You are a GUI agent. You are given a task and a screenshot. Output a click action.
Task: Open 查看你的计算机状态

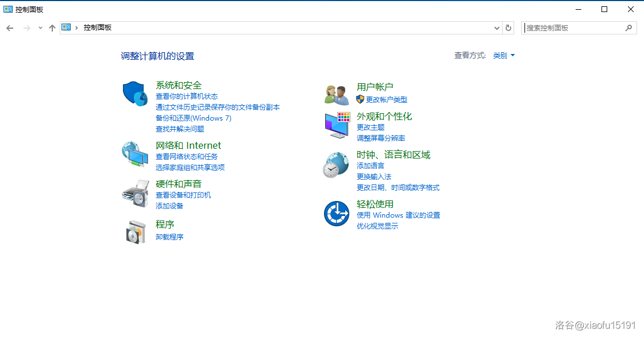point(187,96)
